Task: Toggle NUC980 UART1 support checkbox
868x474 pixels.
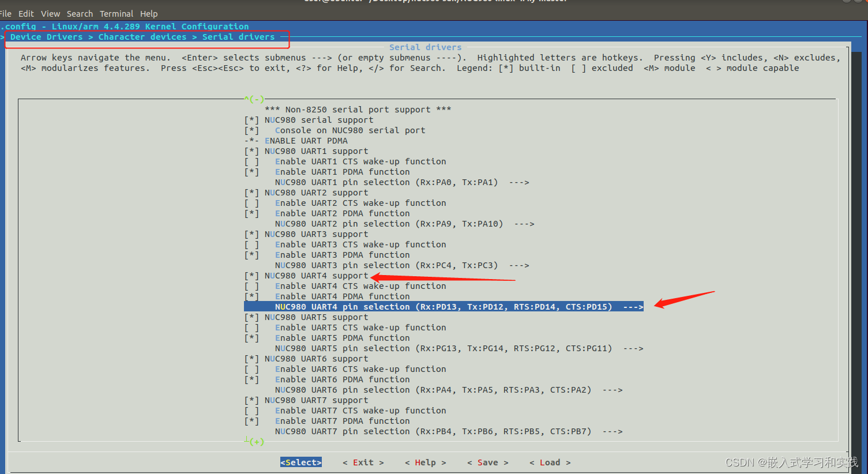Action: click(x=251, y=151)
